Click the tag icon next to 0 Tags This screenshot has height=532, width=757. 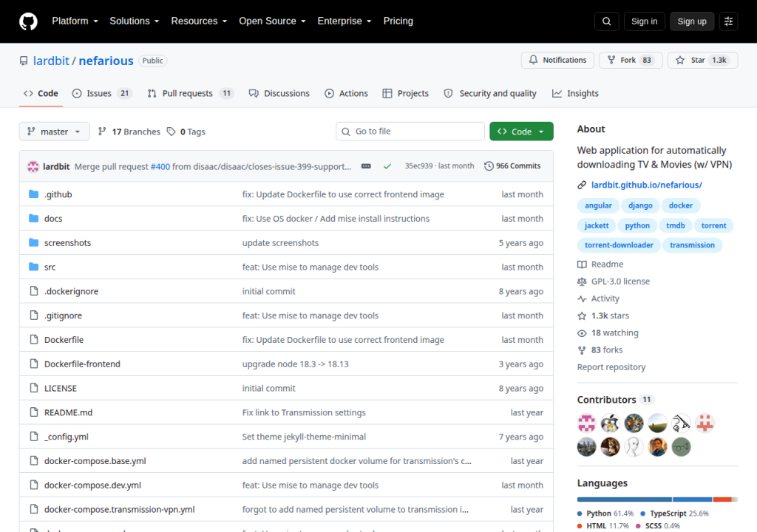click(x=171, y=132)
